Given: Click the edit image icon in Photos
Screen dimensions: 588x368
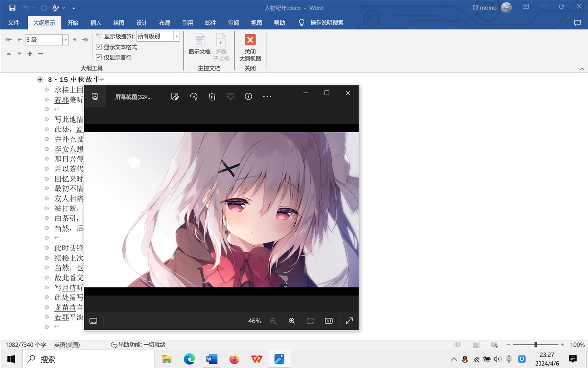Looking at the screenshot, I should pos(175,97).
